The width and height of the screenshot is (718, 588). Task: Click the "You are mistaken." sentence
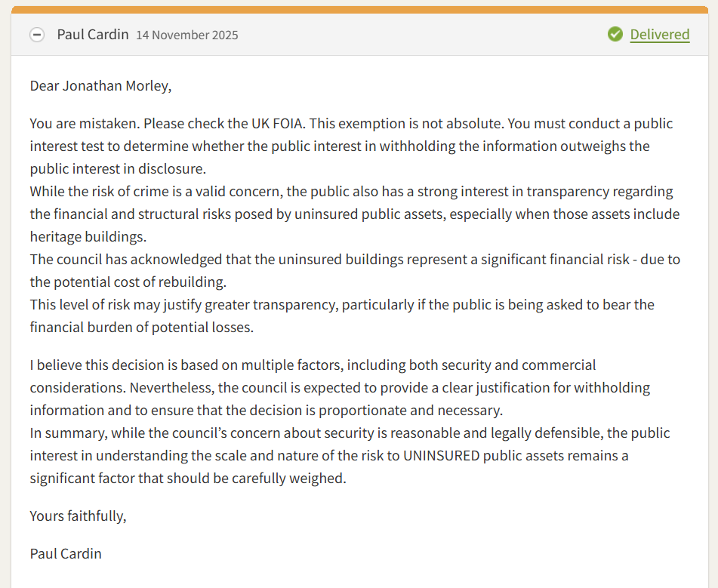pos(85,123)
